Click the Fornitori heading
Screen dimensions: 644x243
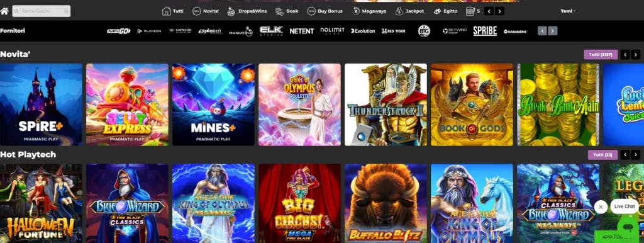coord(13,30)
